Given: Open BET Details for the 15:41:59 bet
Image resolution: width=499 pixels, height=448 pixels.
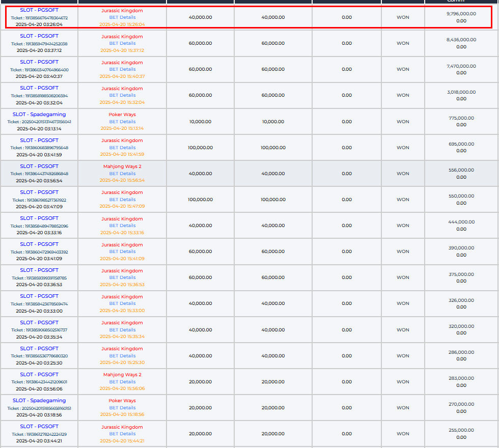Looking at the screenshot, I should tap(122, 148).
